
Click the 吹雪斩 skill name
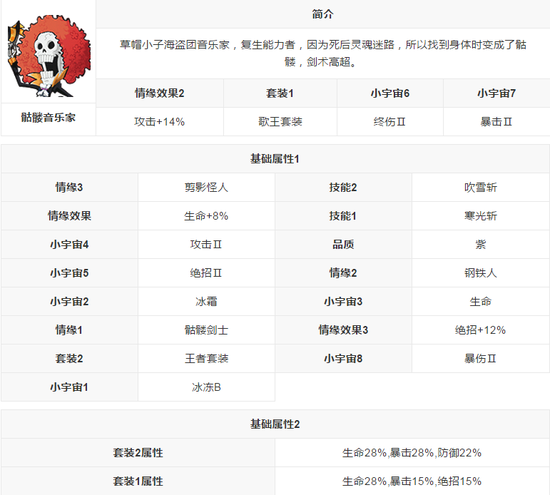(481, 187)
